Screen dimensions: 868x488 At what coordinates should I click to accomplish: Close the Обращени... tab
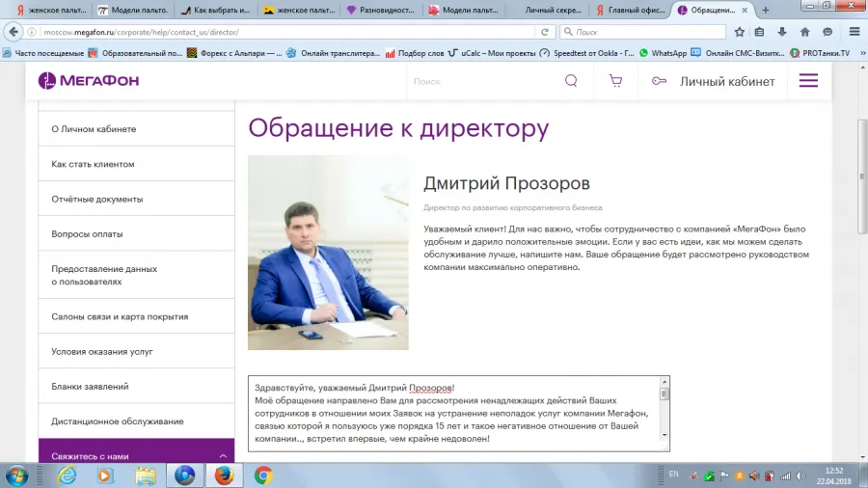click(x=745, y=10)
